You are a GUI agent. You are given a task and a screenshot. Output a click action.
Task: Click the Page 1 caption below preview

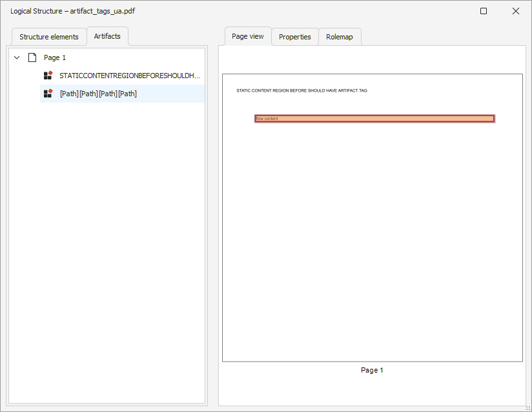(x=372, y=370)
